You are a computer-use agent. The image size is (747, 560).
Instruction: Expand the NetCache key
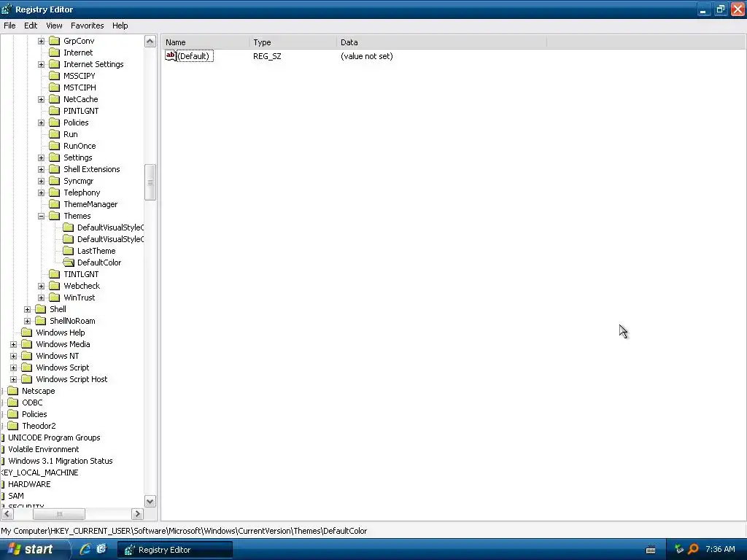(x=41, y=99)
